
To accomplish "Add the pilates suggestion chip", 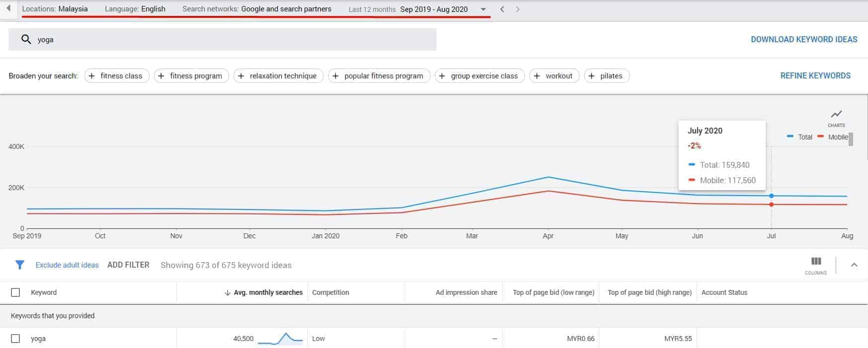I will [x=607, y=76].
